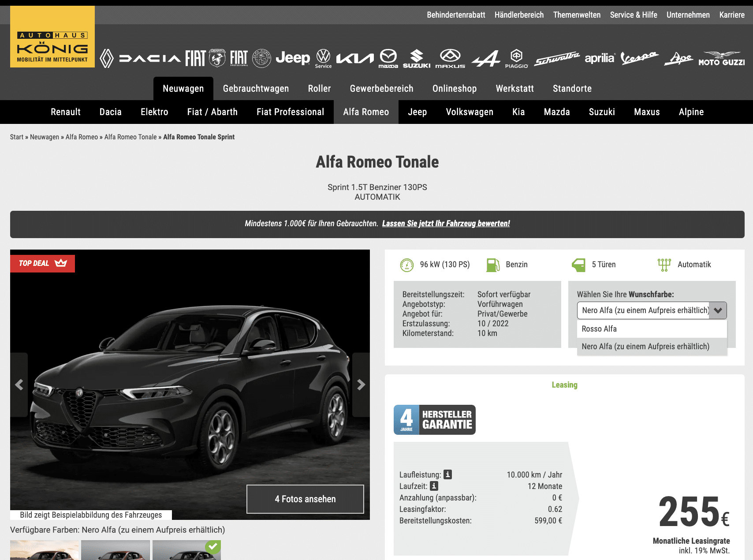The width and height of the screenshot is (753, 560).
Task: Open the Standorte menu item
Action: tap(572, 88)
